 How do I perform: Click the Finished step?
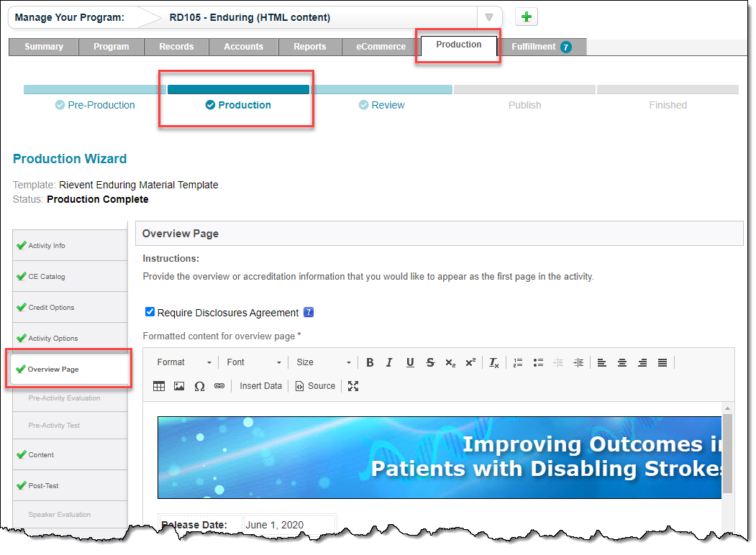click(x=668, y=105)
